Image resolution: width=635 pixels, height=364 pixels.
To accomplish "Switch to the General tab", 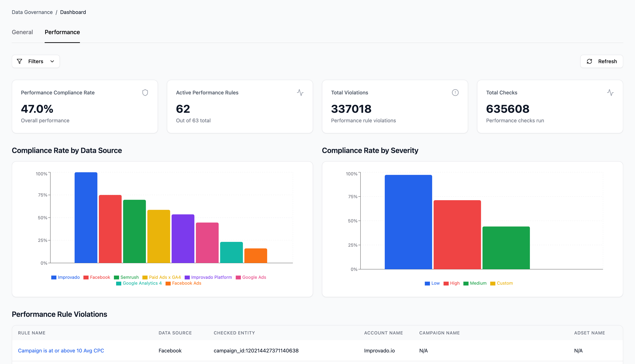I will pyautogui.click(x=22, y=32).
